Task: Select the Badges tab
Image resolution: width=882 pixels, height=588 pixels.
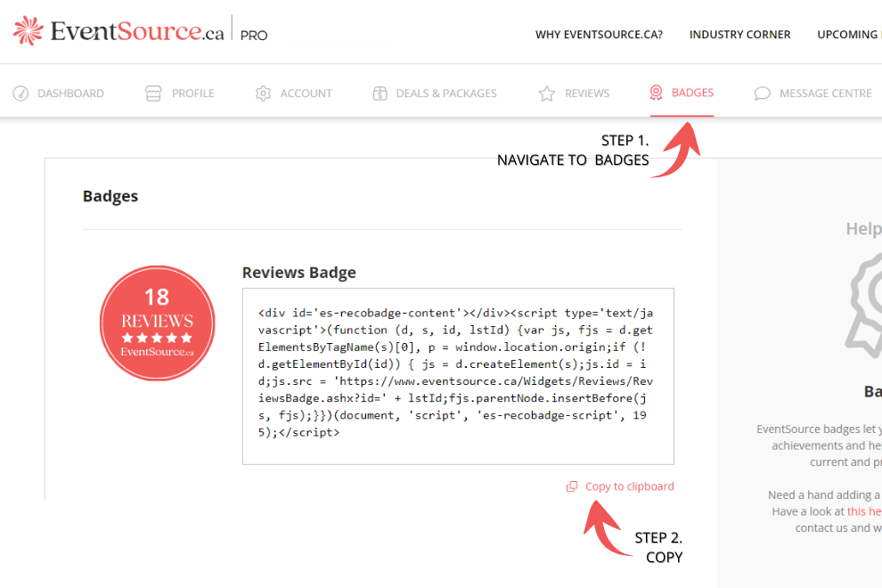Action: coord(682,93)
